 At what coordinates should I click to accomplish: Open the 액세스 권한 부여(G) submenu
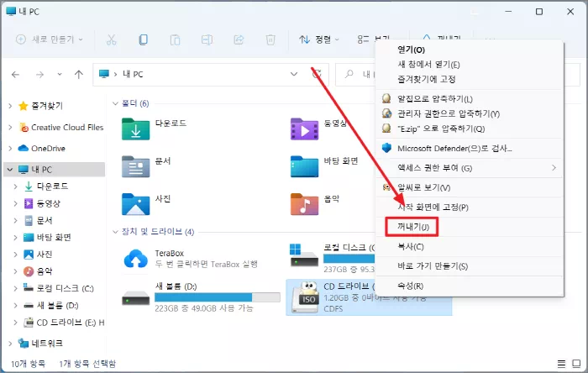(x=470, y=168)
